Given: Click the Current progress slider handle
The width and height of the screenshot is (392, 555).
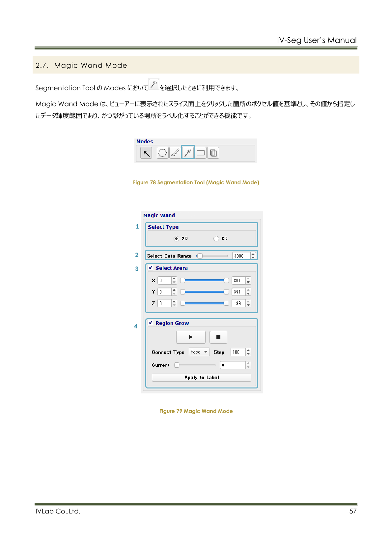Looking at the screenshot, I should (177, 365).
